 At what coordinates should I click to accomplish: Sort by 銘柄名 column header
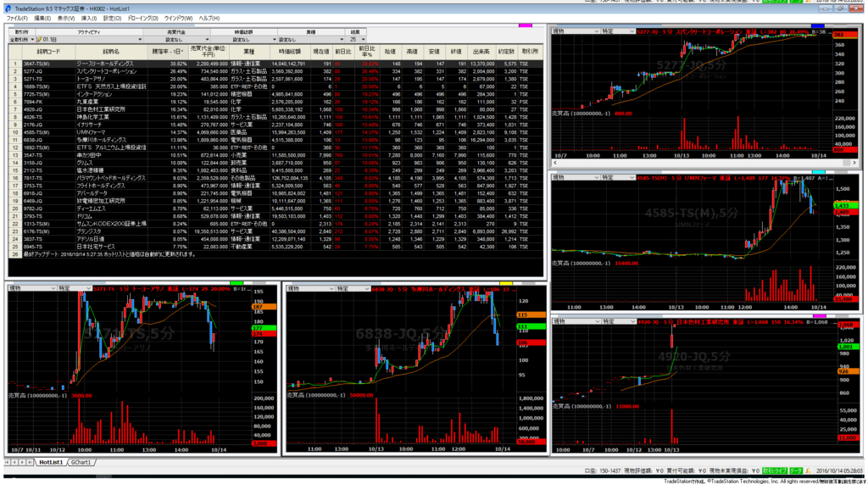(111, 52)
